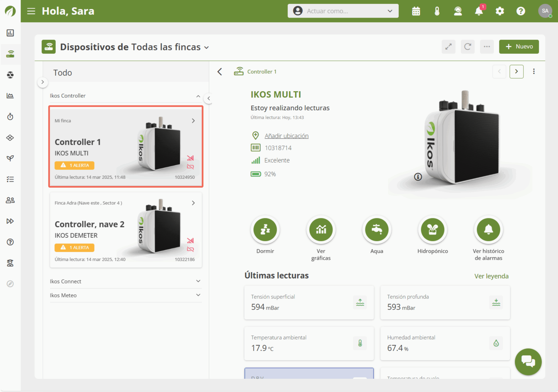Open three-dot menu beside Controller 1
The height and width of the screenshot is (392, 558).
point(534,72)
